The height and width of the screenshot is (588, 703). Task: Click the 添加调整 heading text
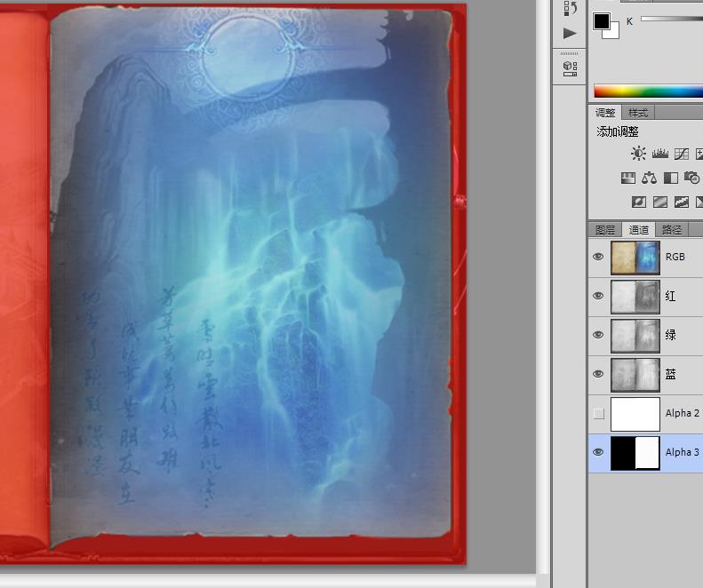(618, 131)
